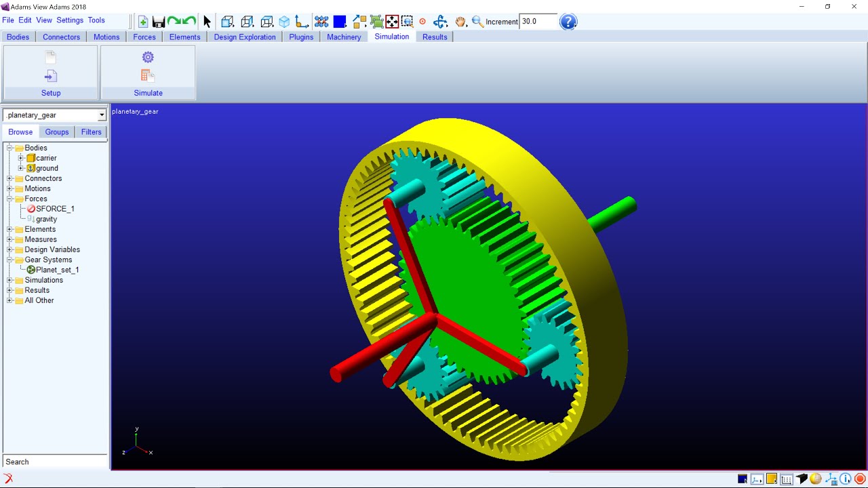Click the magnifier dynamic zoom icon
868x488 pixels.
pyautogui.click(x=478, y=22)
